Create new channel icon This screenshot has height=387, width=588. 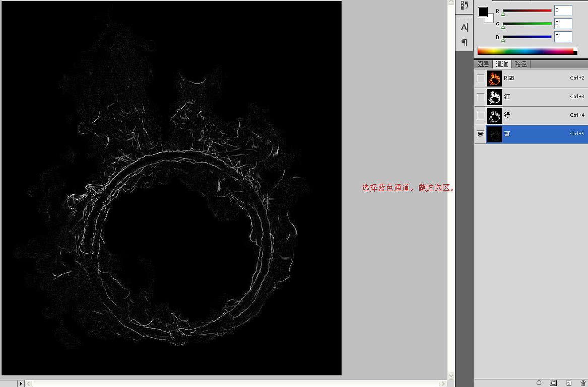pos(569,383)
